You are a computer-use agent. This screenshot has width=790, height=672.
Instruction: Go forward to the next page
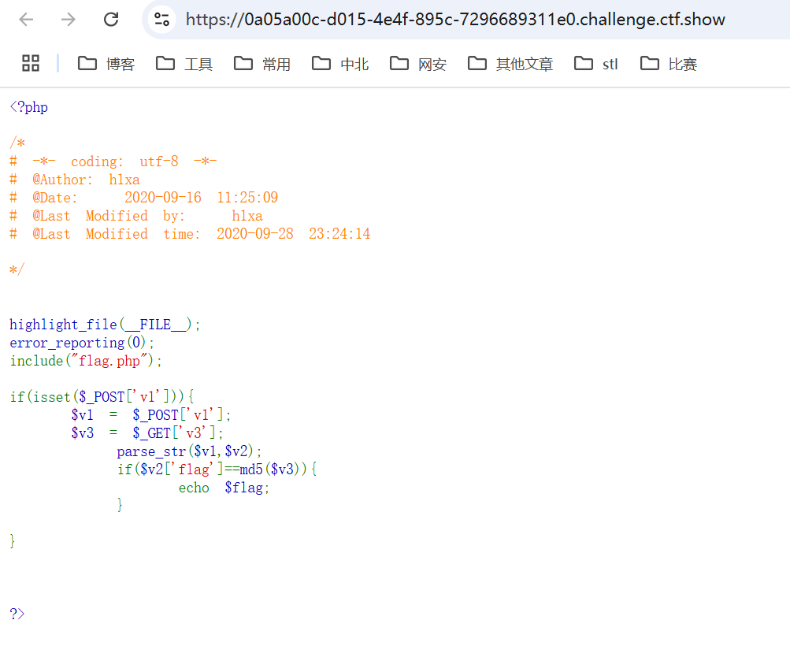point(68,20)
